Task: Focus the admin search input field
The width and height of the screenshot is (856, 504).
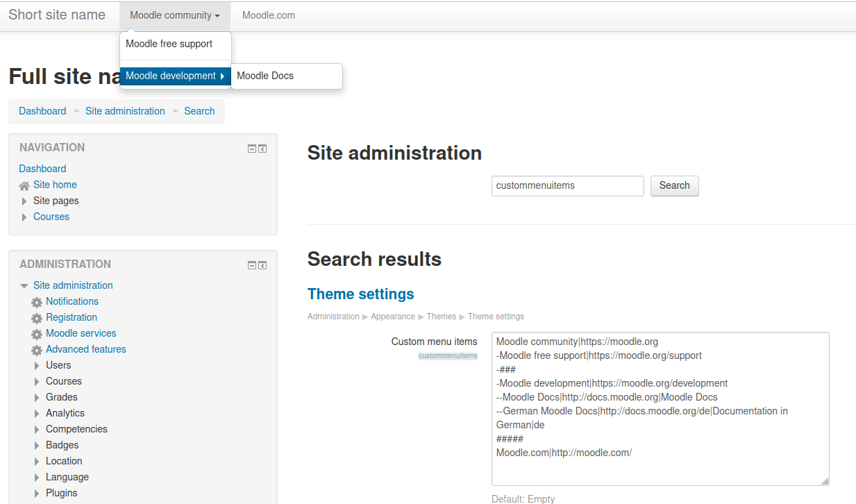Action: pos(568,186)
